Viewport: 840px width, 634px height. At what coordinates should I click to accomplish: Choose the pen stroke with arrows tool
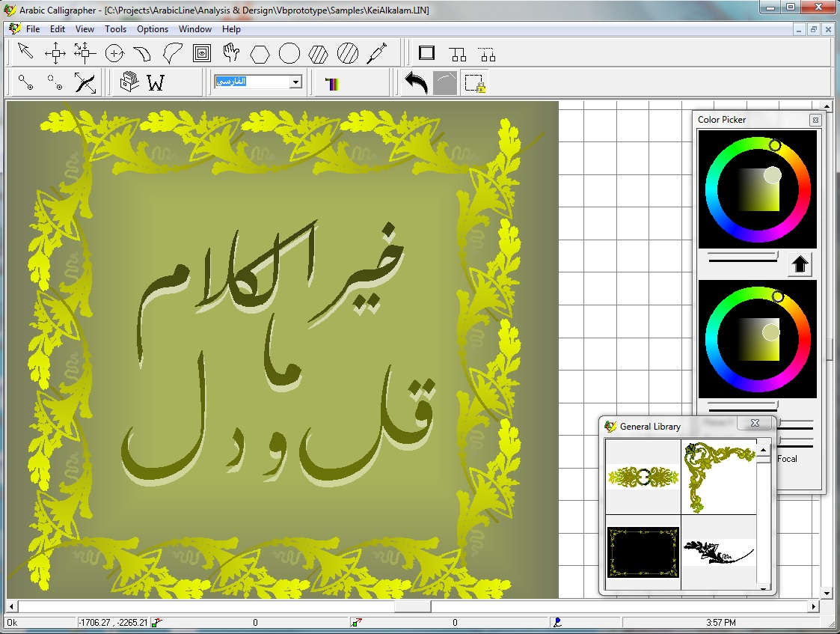[x=85, y=83]
